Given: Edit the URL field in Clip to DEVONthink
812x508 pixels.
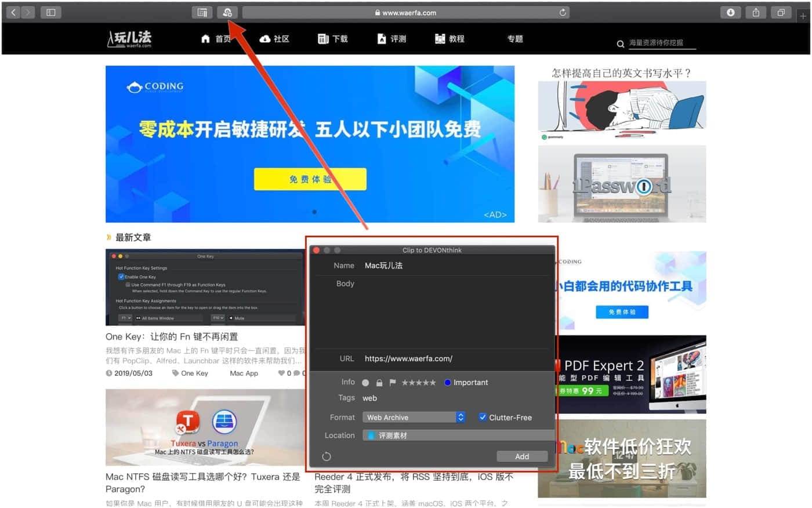Looking at the screenshot, I should (455, 358).
